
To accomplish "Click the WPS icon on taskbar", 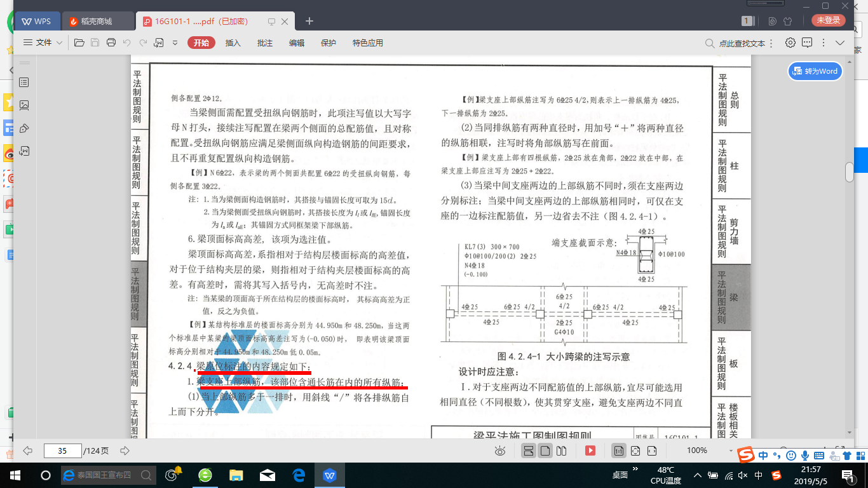I will coord(330,475).
